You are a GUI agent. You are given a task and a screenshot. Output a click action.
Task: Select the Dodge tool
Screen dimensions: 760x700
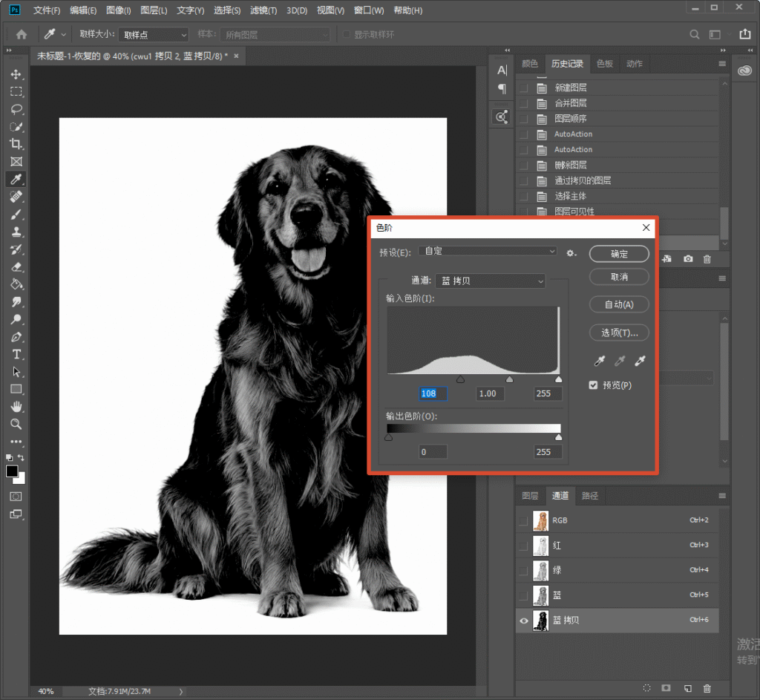pyautogui.click(x=16, y=319)
